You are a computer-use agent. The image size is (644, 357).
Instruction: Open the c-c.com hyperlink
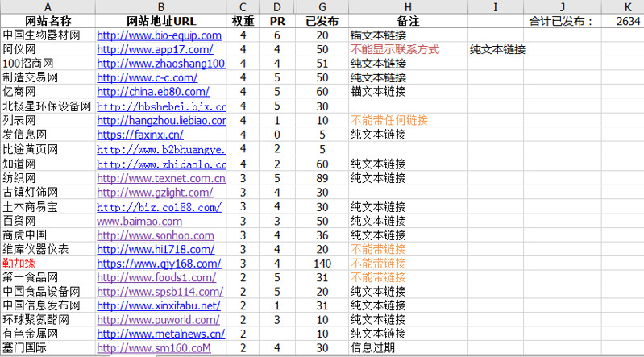147,77
